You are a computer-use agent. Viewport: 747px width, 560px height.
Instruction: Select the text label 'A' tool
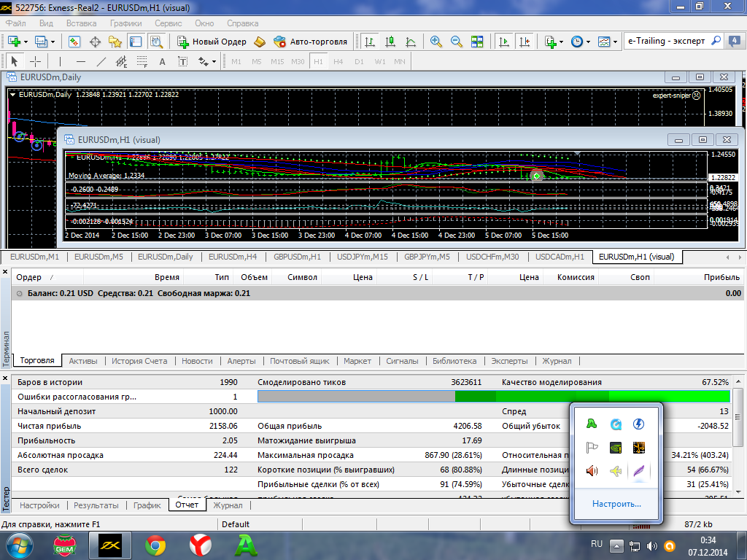click(x=162, y=62)
